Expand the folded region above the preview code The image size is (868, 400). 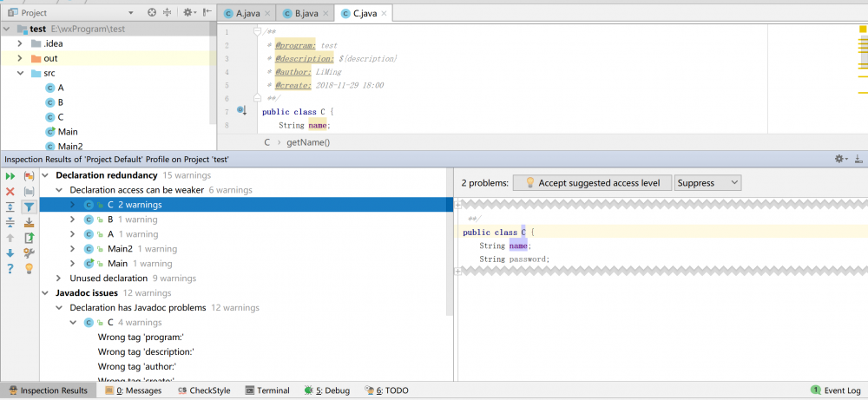pyautogui.click(x=457, y=206)
